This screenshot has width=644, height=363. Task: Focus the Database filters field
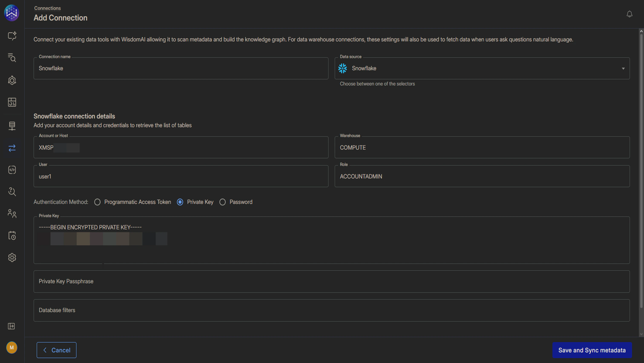(x=332, y=310)
